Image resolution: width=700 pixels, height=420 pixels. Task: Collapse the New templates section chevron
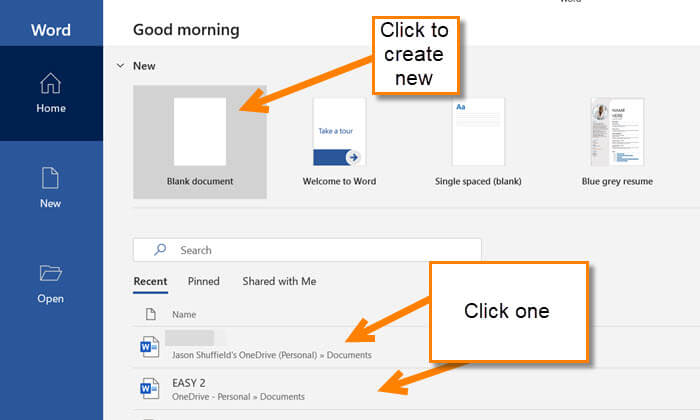click(x=120, y=66)
